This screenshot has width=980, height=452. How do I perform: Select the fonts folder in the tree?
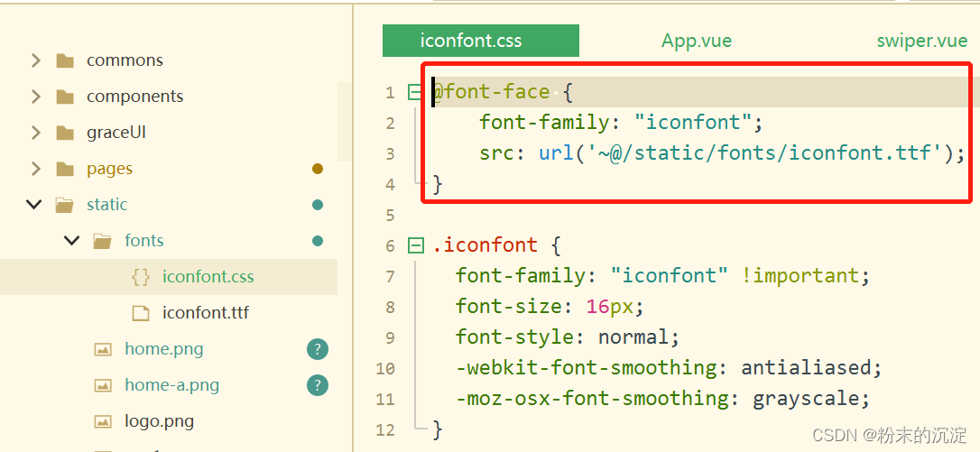coord(143,241)
